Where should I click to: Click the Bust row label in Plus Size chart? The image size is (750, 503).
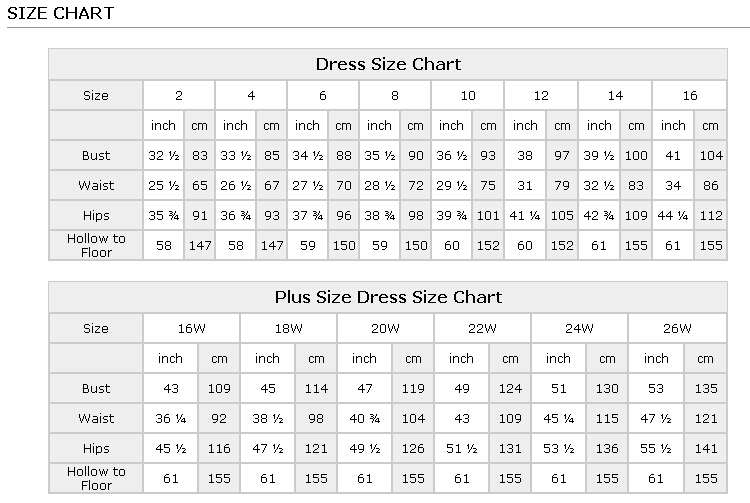click(x=96, y=389)
